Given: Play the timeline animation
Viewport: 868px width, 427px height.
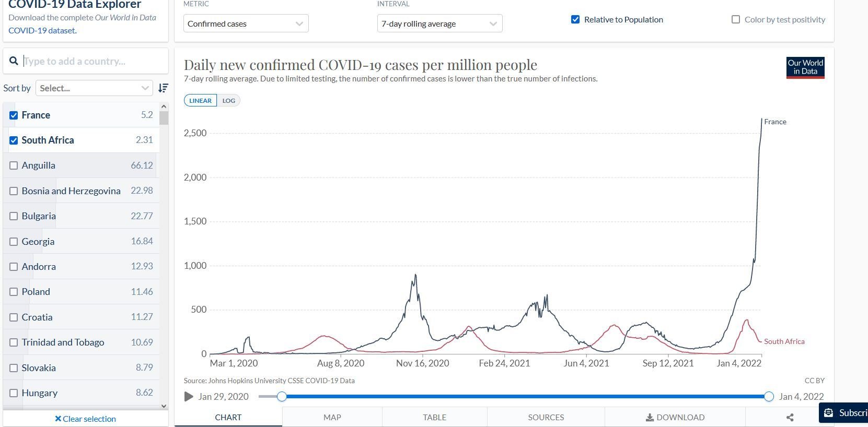Looking at the screenshot, I should (x=189, y=397).
